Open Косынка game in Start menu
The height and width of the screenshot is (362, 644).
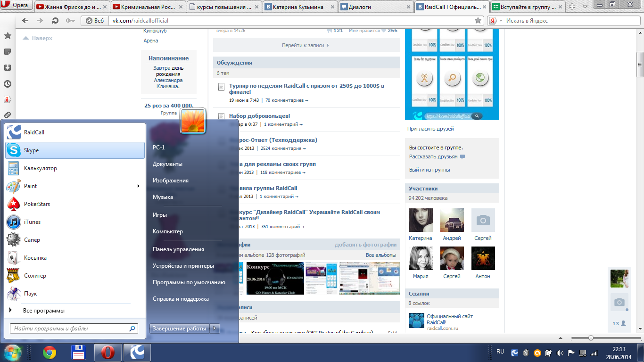point(75,258)
